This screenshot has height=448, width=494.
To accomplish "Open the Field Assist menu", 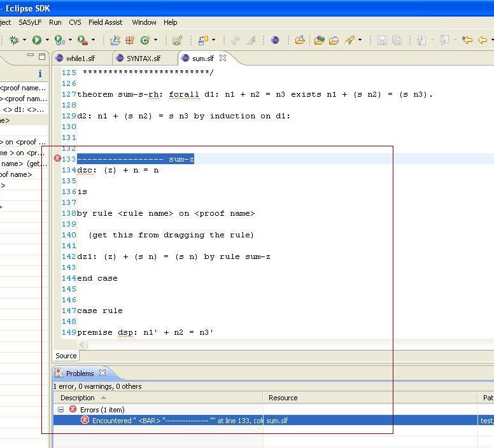I will tap(106, 22).
